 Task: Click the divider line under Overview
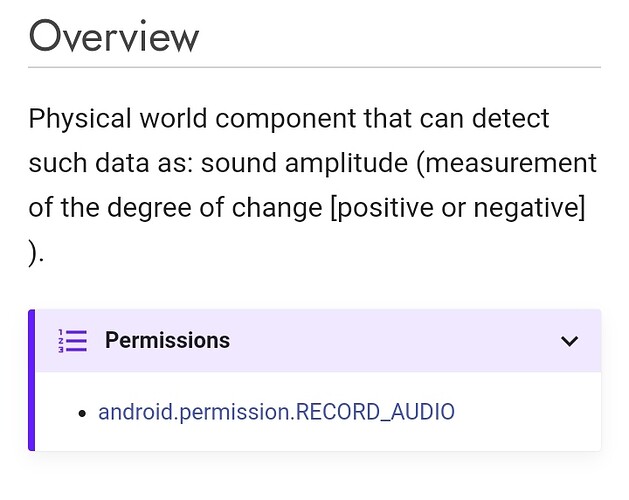[x=314, y=67]
